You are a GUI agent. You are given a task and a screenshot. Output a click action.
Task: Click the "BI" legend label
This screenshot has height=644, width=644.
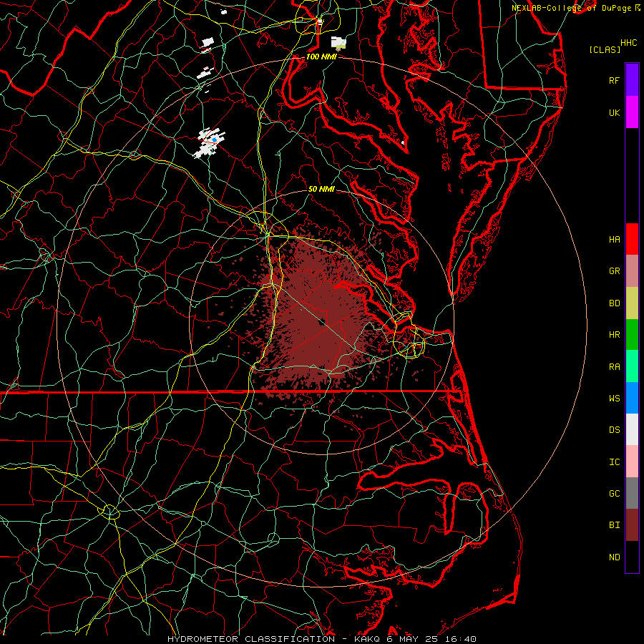615,525
